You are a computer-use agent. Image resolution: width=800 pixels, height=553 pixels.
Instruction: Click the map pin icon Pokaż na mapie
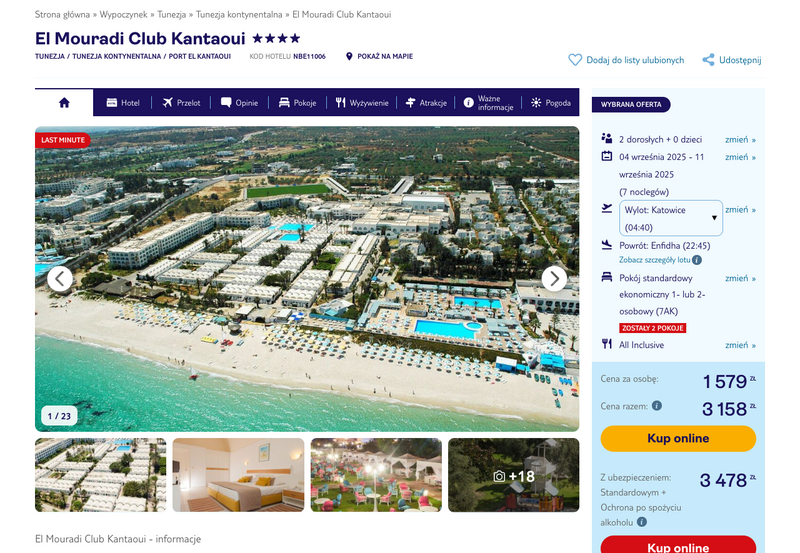(x=349, y=56)
